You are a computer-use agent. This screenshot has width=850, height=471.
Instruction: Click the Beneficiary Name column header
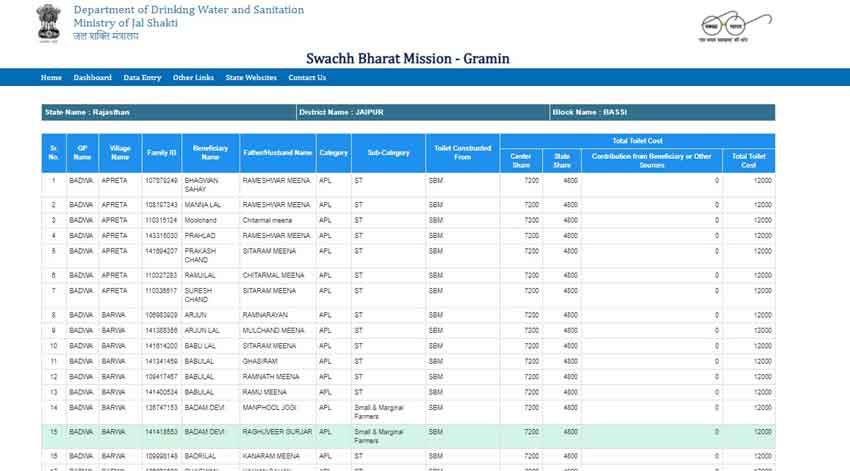click(x=210, y=153)
